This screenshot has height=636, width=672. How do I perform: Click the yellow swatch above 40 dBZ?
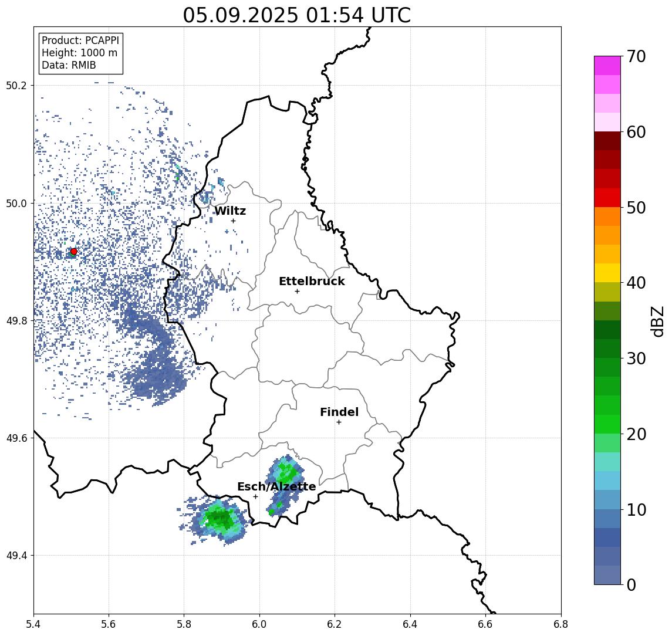coord(607,273)
